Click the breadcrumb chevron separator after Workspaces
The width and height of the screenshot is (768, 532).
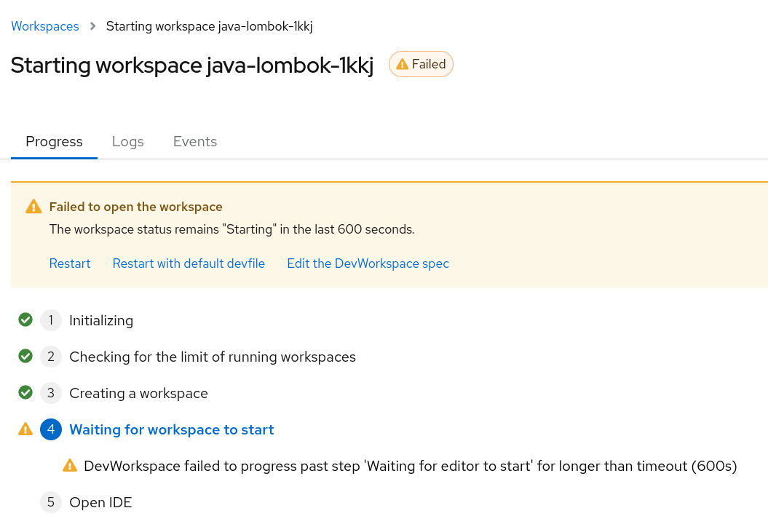[x=92, y=26]
